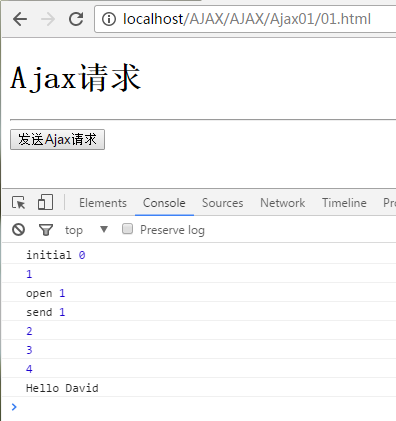This screenshot has width=396, height=421.
Task: Click the 'open 1' console line
Action: (x=199, y=293)
